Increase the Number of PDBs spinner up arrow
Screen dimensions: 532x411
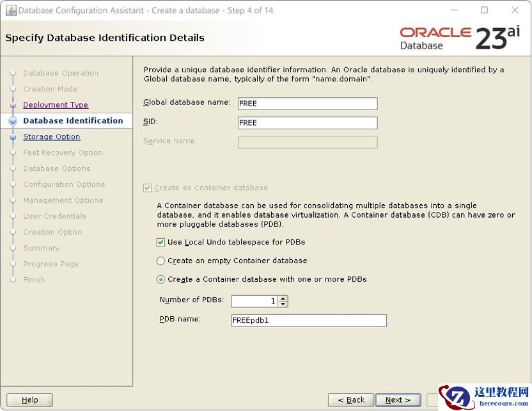pos(283,298)
